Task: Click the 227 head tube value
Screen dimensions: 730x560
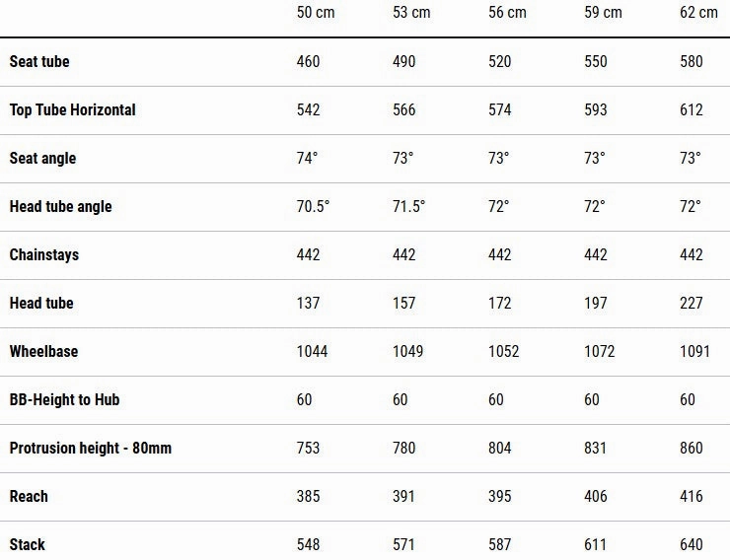Action: 692,304
